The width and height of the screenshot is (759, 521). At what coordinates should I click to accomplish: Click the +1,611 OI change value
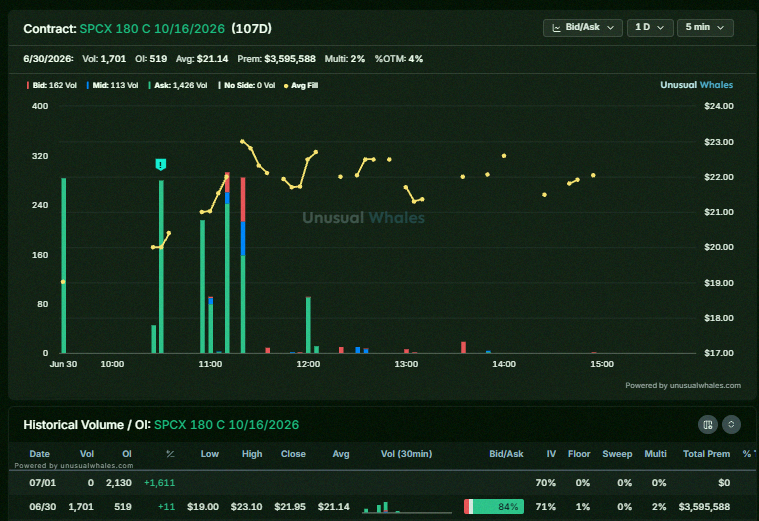click(159, 483)
